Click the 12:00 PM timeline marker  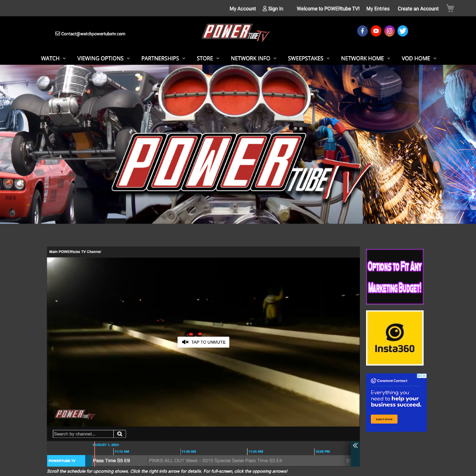click(x=322, y=451)
